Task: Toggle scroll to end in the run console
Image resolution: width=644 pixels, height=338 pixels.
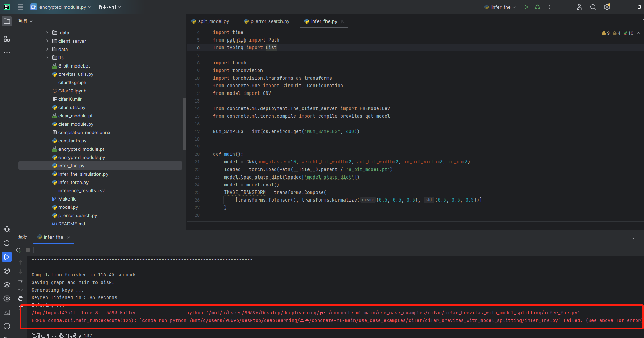Action: [21, 290]
